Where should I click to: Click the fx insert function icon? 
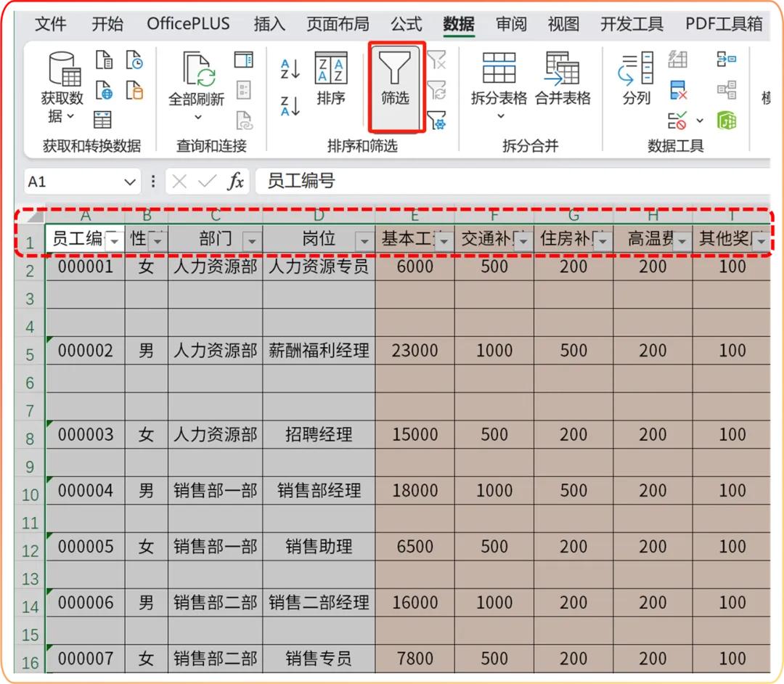[x=235, y=181]
